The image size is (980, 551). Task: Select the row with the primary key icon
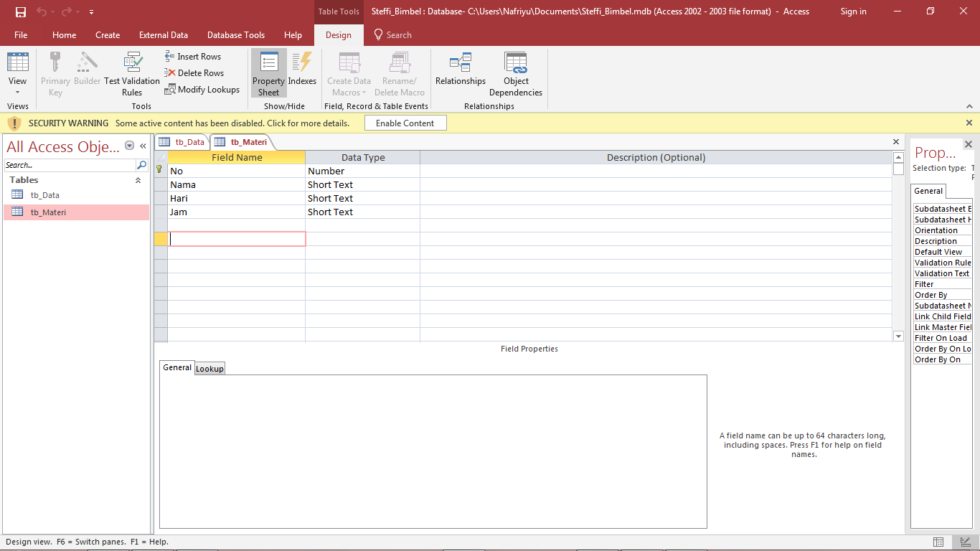[x=161, y=171]
